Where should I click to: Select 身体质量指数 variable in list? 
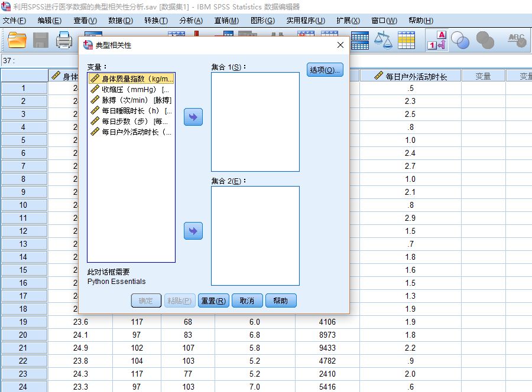pyautogui.click(x=132, y=79)
